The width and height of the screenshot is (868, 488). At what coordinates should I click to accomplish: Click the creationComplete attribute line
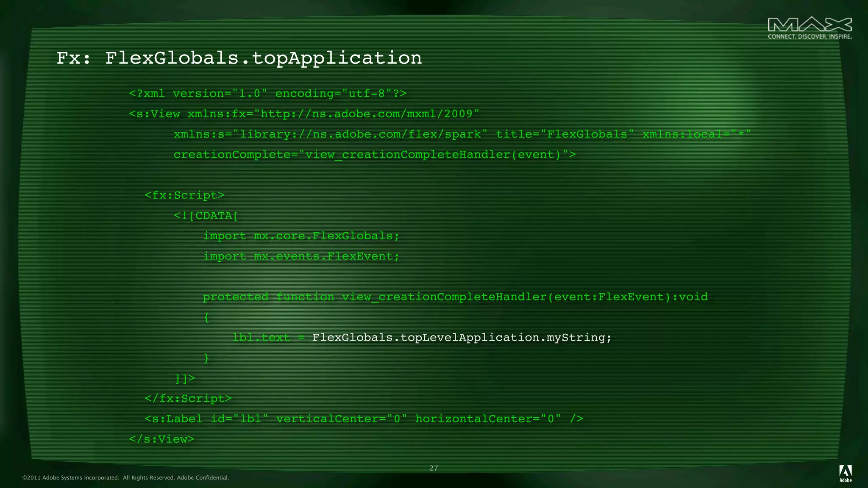click(375, 155)
